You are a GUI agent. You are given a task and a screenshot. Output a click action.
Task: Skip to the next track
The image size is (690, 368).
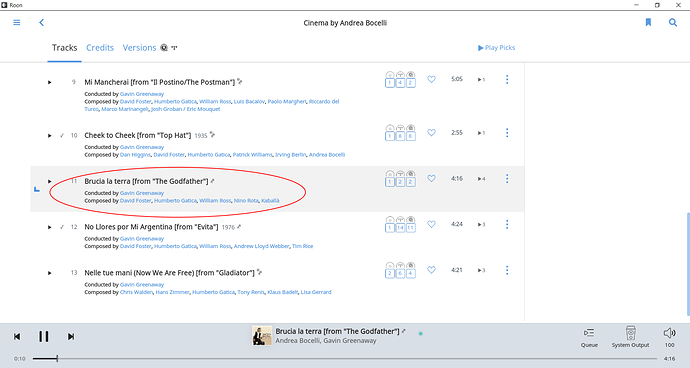pos(70,337)
